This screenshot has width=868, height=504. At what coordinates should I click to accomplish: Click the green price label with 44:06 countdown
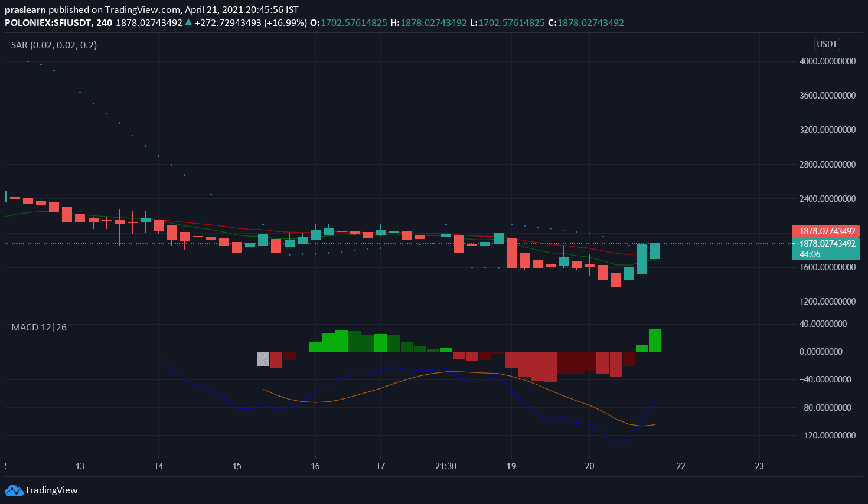(825, 248)
